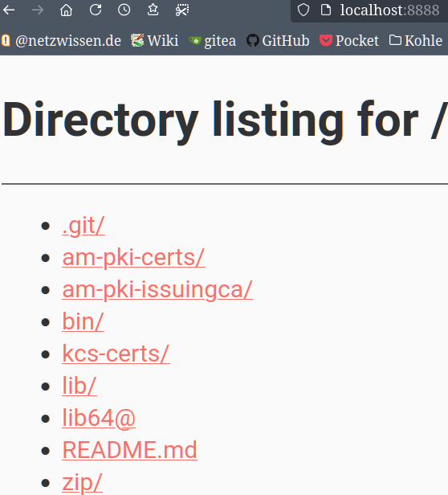Open the .git/ directory link
This screenshot has width=448, height=495.
pos(83,226)
